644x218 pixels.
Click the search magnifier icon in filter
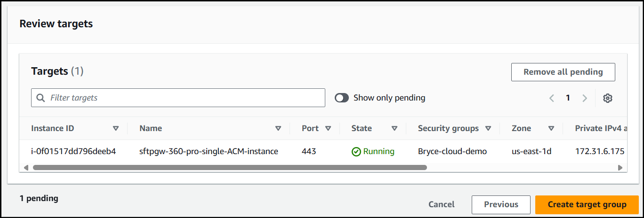point(40,98)
